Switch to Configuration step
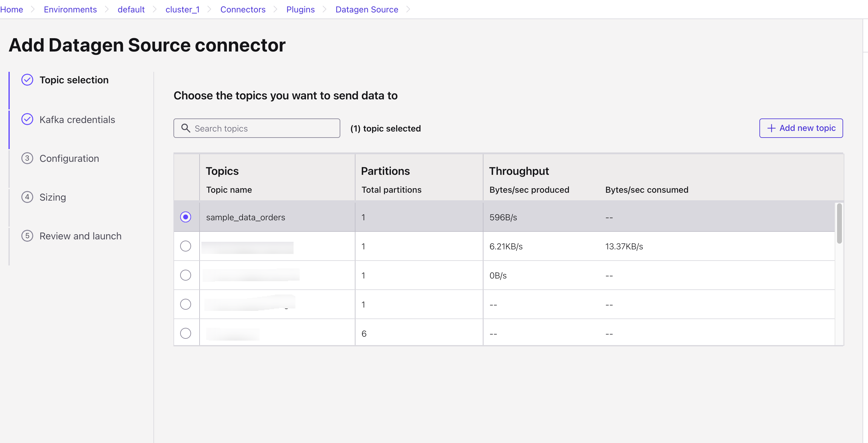868x443 pixels. pos(69,158)
